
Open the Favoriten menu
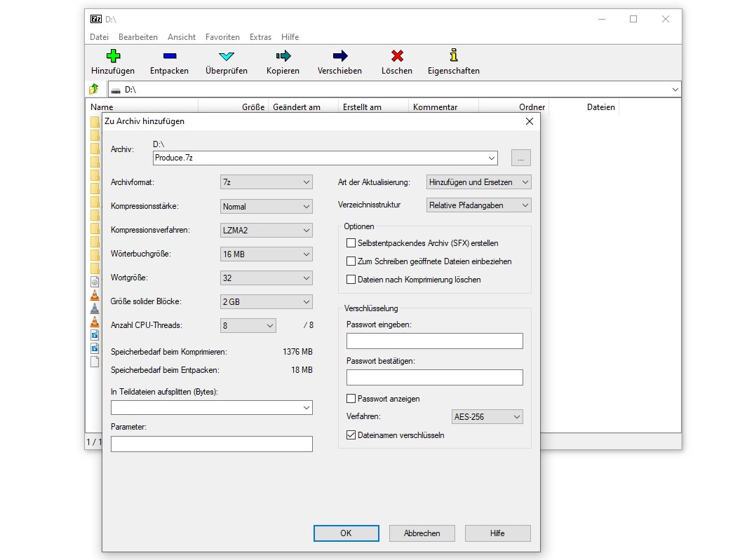coord(222,37)
